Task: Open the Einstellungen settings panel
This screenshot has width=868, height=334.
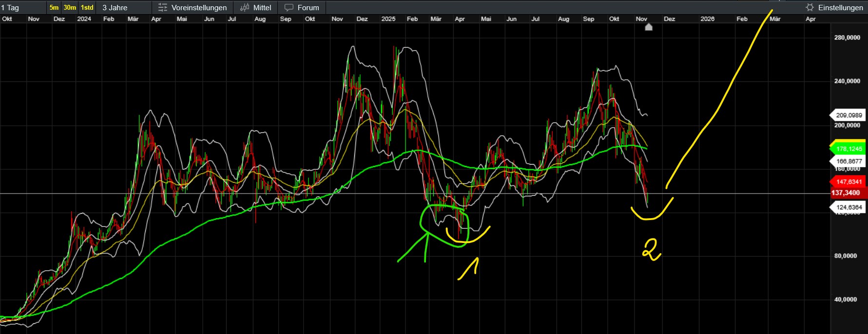Action: tap(840, 8)
